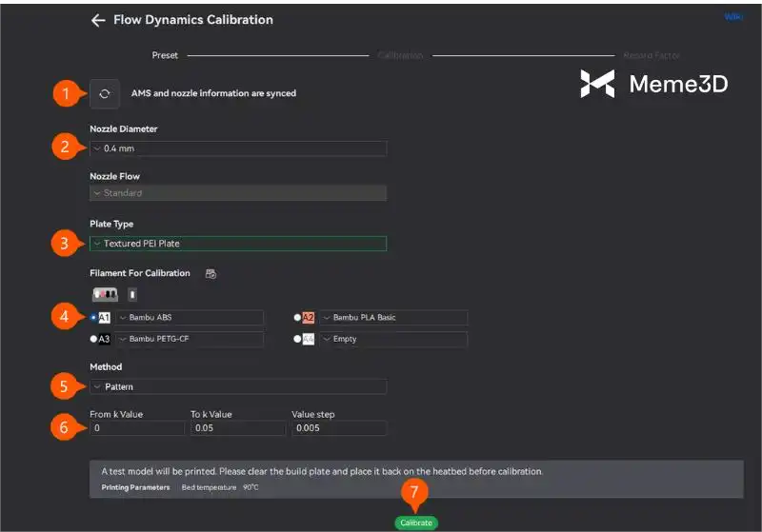Viewport: 762px width, 532px height.
Task: Click the sync AMS and nozzle info icon
Action: tap(105, 93)
